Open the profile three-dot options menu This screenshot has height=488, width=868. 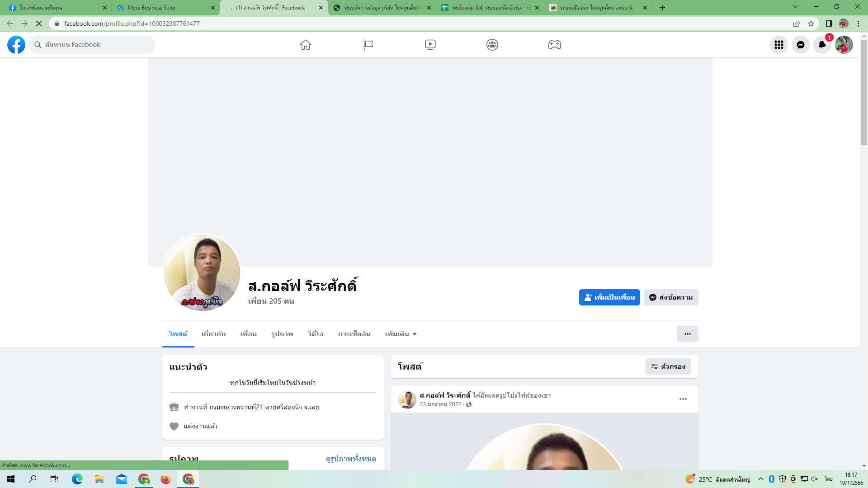pos(687,334)
